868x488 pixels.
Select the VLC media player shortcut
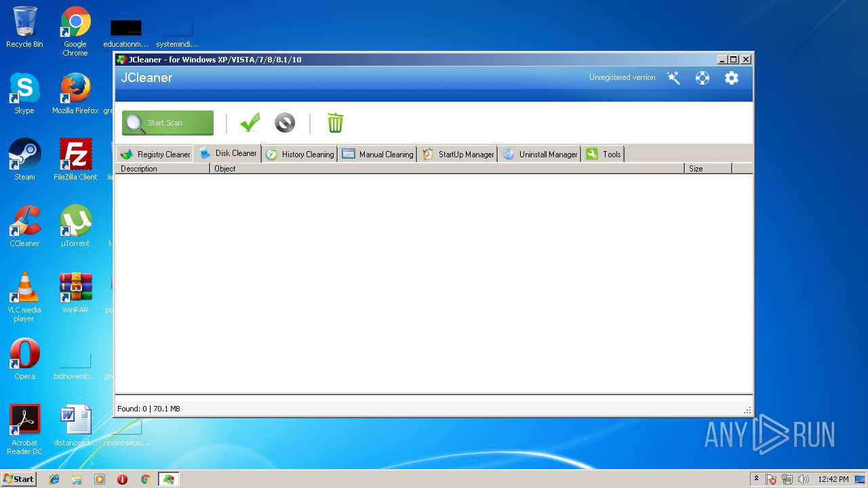coord(24,297)
